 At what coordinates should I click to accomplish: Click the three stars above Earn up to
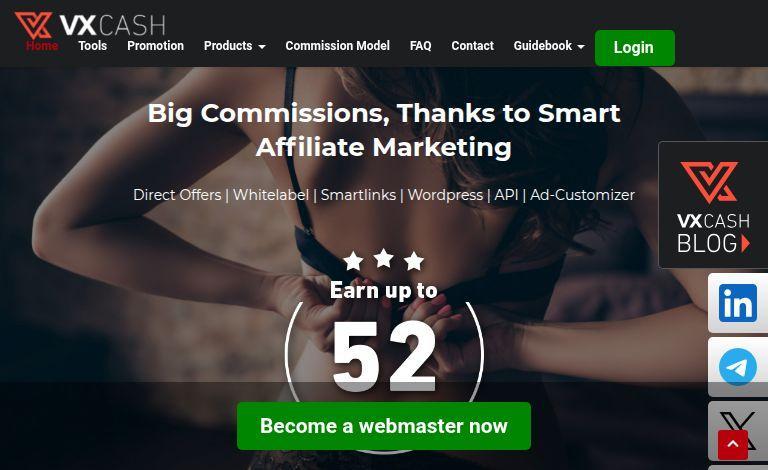(384, 259)
